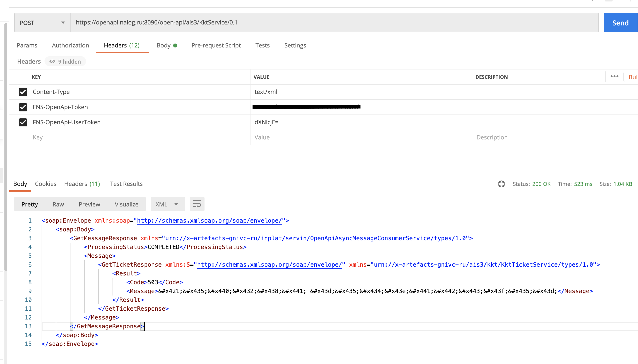Screen dimensions: 638x364
Task: Show the 9 hidden headers with eye toggle
Action: tap(65, 61)
